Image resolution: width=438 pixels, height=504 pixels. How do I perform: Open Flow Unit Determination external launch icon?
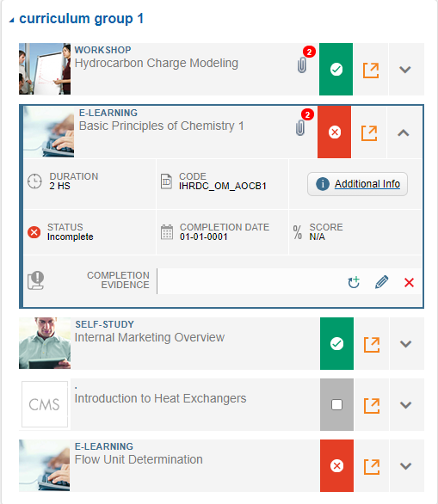pos(372,466)
